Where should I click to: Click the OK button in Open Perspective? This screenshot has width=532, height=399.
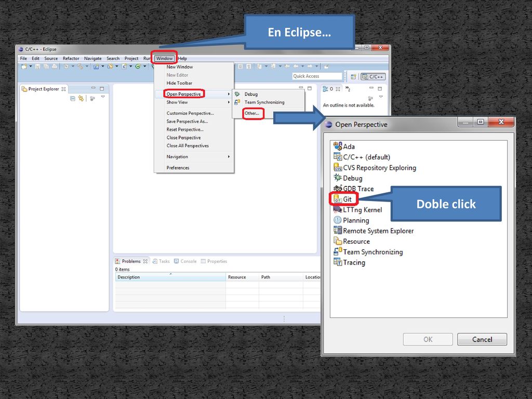428,339
